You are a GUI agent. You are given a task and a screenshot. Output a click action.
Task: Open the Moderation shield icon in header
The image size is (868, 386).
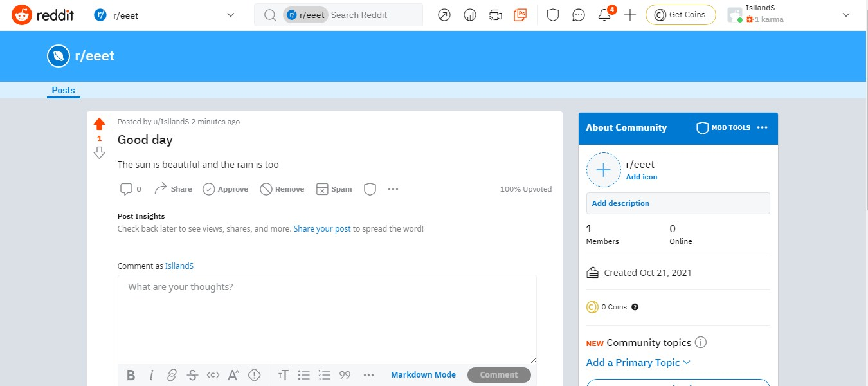coord(553,15)
